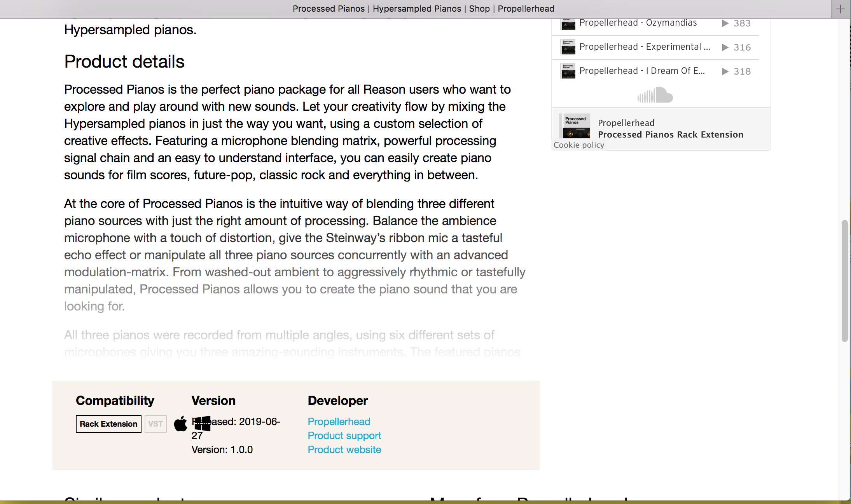Open the Propellerhead developer link
This screenshot has width=851, height=504.
(x=338, y=421)
